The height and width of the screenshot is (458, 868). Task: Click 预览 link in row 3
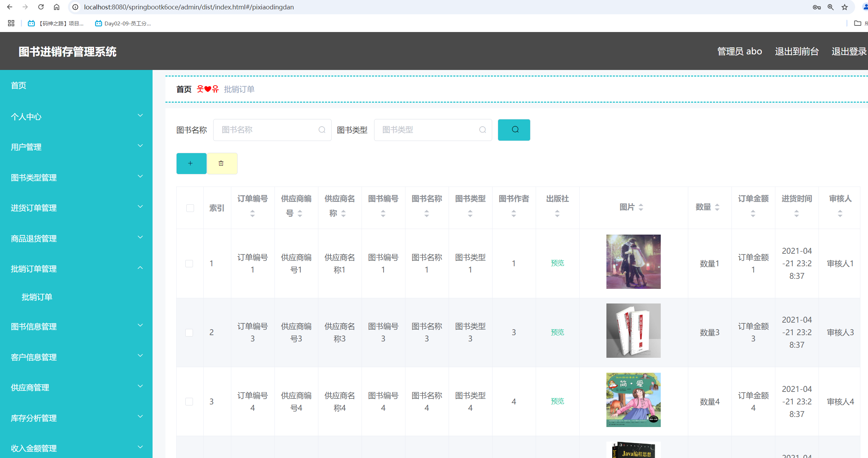coord(557,401)
